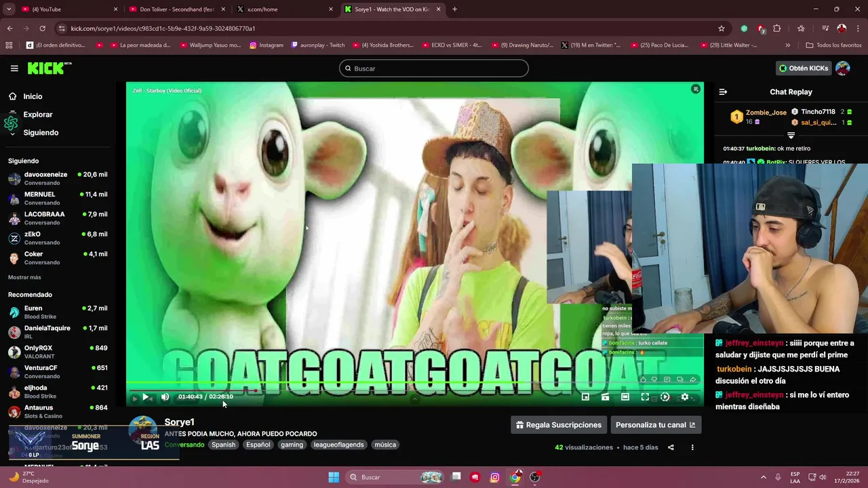Collapse the Siguiendo chevron in sidebar
868x488 pixels.
click(12, 134)
